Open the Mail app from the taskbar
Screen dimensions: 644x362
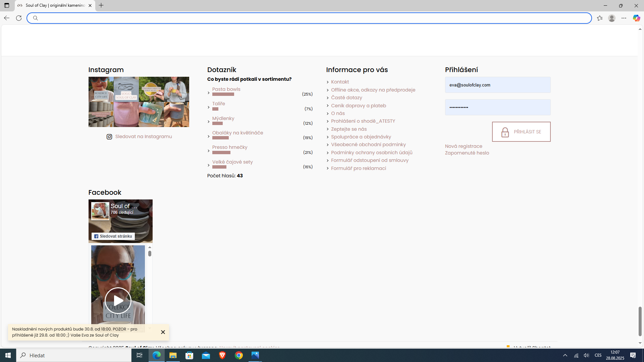206,355
